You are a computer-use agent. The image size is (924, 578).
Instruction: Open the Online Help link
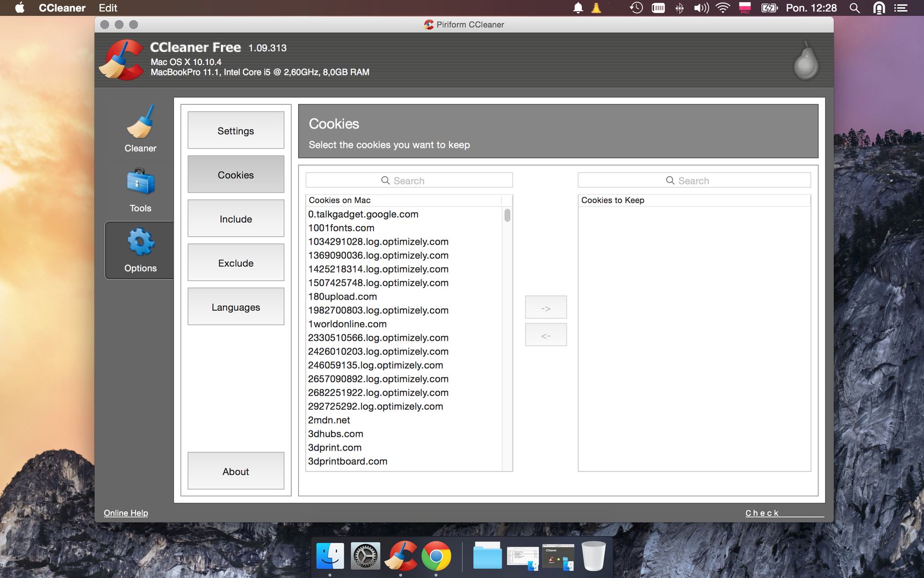[x=126, y=513]
